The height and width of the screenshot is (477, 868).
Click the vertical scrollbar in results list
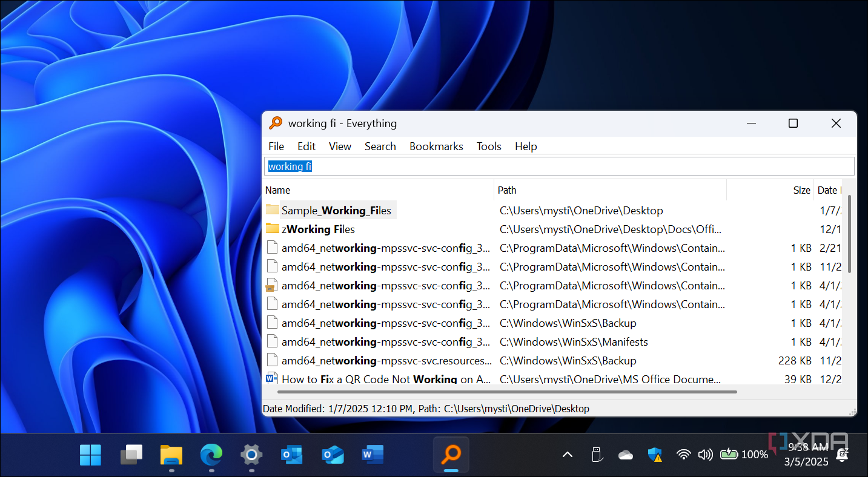pos(849,234)
